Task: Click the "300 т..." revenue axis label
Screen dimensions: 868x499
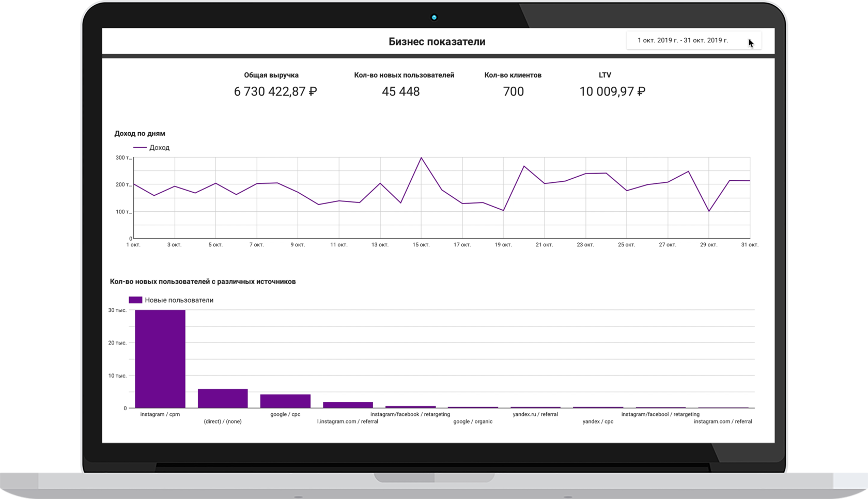Action: pyautogui.click(x=123, y=158)
